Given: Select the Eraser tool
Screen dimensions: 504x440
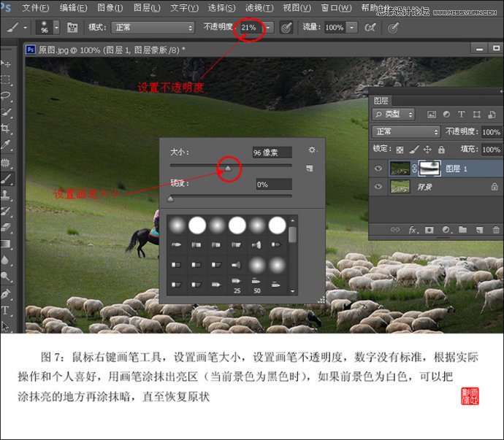Looking at the screenshot, I should tap(6, 228).
